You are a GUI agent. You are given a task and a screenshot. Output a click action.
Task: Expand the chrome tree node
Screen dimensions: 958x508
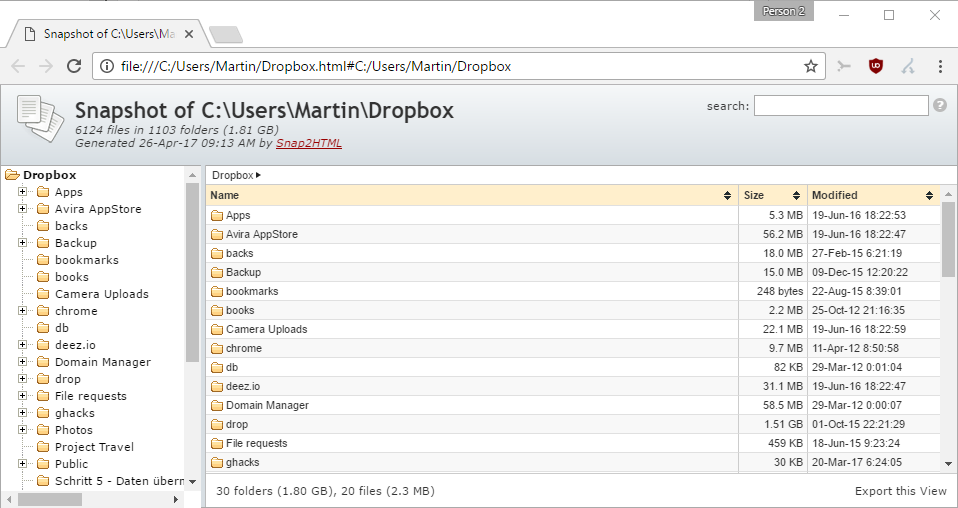click(23, 311)
